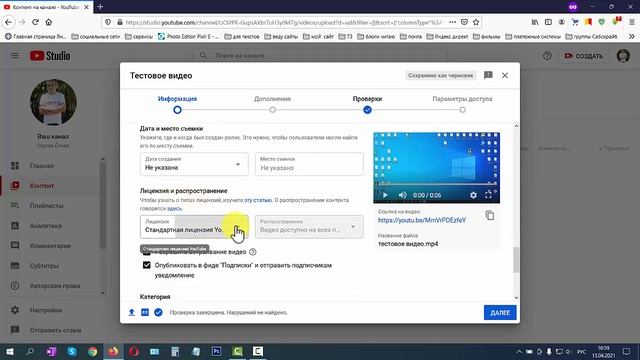Open Skype from the taskbar
This screenshot has height=360, width=640.
click(72, 351)
